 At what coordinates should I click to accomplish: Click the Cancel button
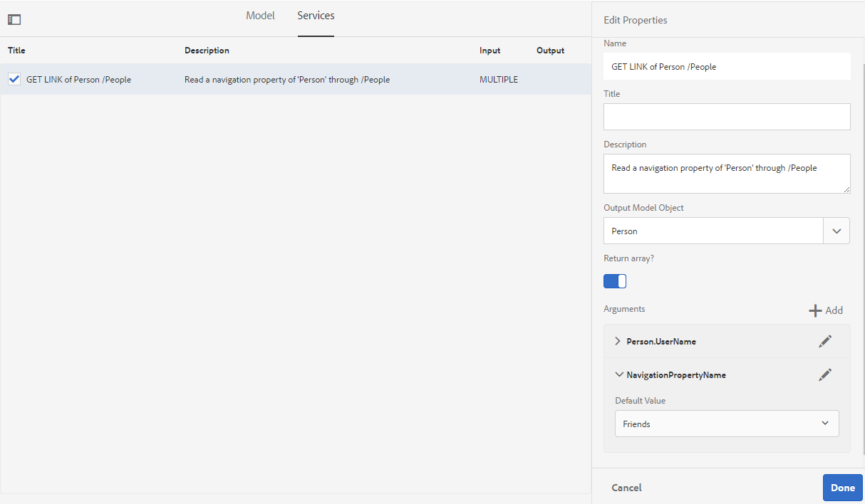(626, 488)
